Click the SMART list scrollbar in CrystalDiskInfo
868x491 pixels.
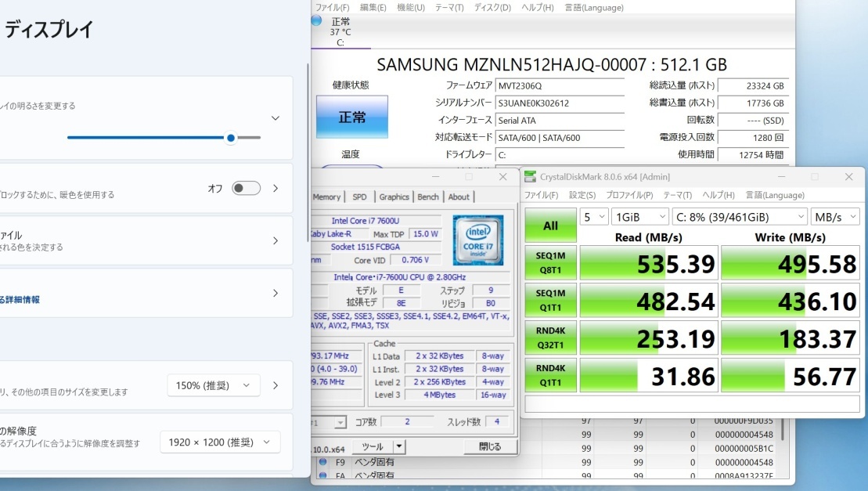tap(783, 429)
